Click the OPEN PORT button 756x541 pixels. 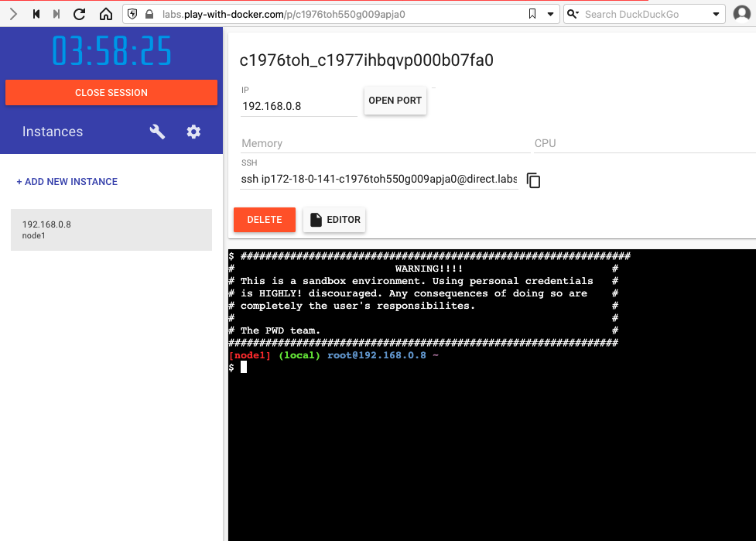click(x=395, y=101)
